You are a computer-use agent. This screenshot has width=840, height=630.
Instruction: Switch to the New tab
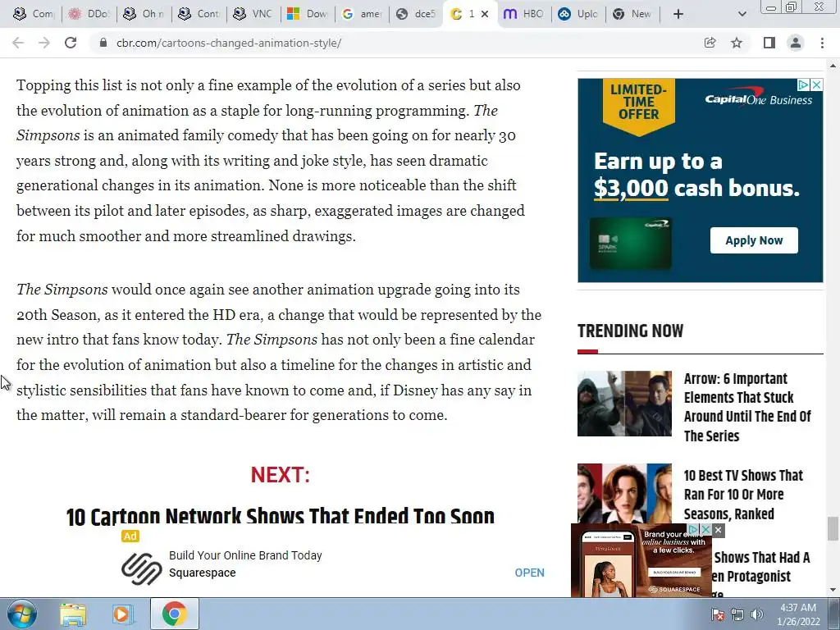[x=632, y=14]
